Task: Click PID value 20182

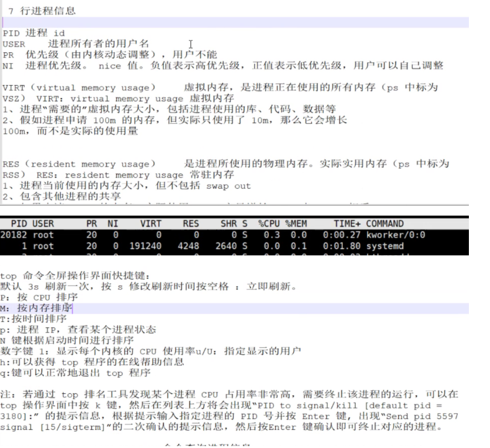Action: [14, 235]
